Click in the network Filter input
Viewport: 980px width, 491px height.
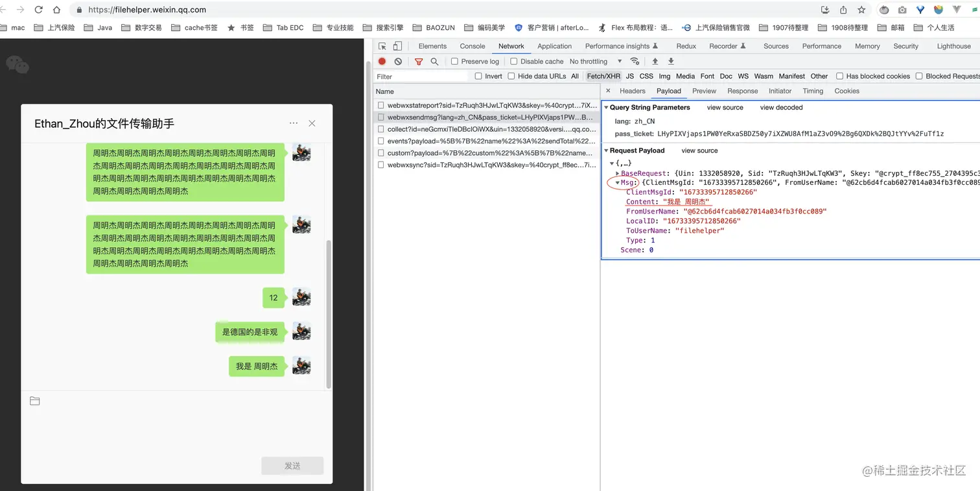pos(421,77)
